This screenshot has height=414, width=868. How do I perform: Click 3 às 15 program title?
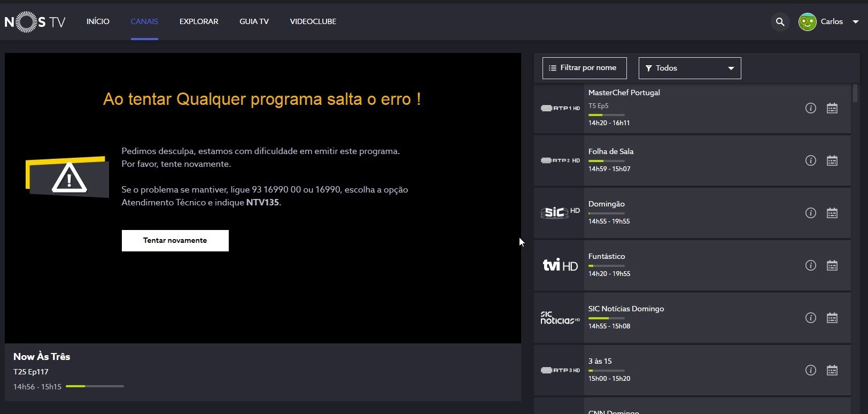coord(600,361)
